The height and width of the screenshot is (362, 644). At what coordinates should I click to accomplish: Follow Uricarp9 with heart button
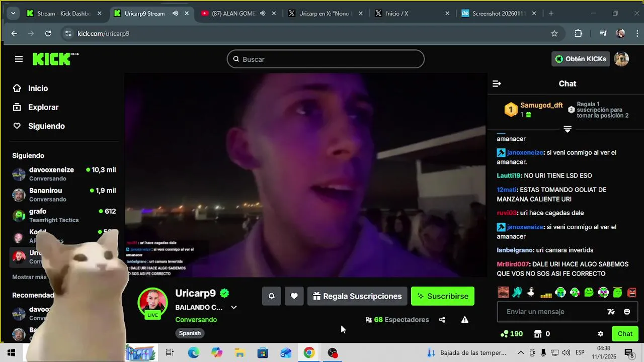click(x=294, y=296)
